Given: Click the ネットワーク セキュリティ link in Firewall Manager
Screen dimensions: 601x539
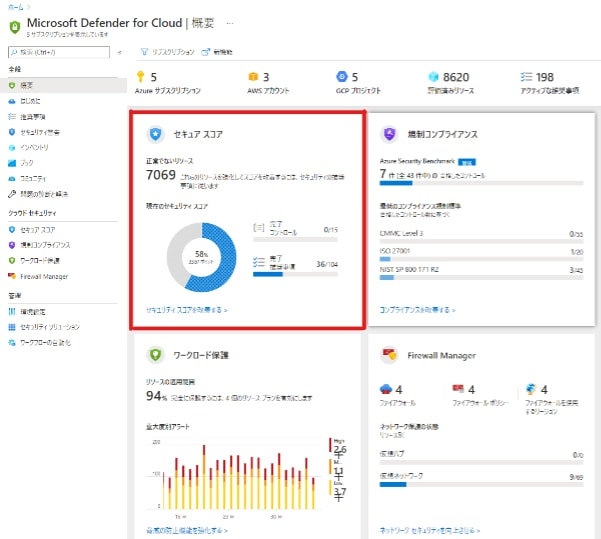Looking at the screenshot, I should tap(430, 531).
